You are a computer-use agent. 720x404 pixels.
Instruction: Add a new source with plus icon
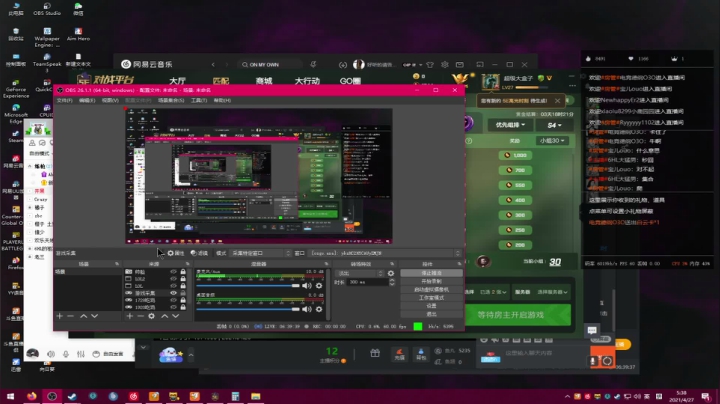point(129,316)
